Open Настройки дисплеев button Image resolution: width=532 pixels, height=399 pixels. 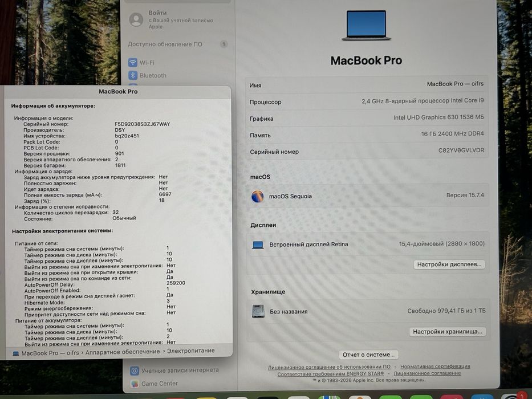tap(449, 264)
